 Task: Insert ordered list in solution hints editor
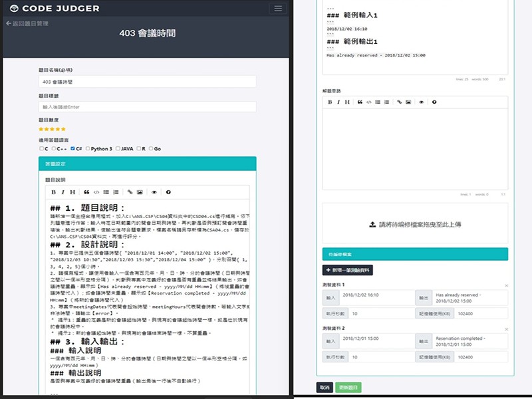386,102
